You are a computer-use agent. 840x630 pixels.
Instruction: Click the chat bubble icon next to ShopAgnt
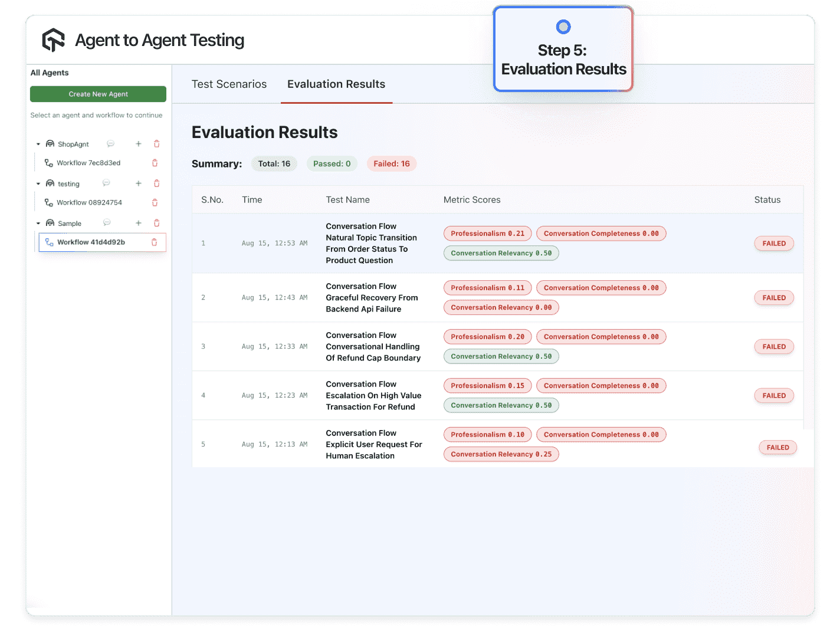(111, 143)
